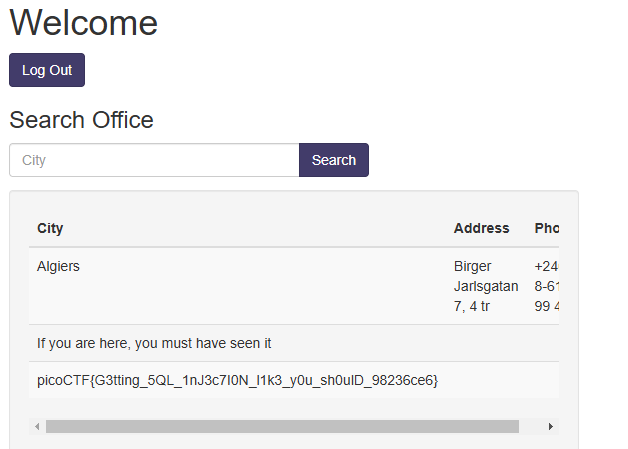
Task: Click the Search button
Action: coord(334,160)
